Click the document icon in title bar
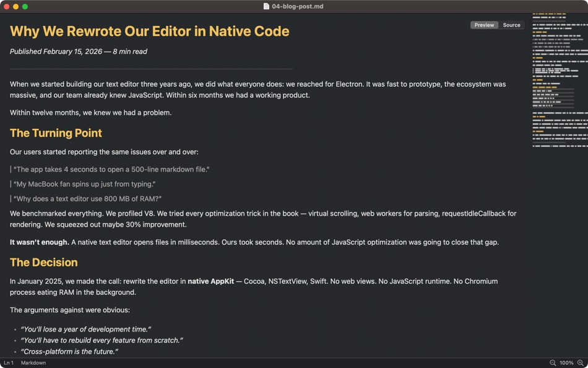The width and height of the screenshot is (588, 368). (266, 6)
